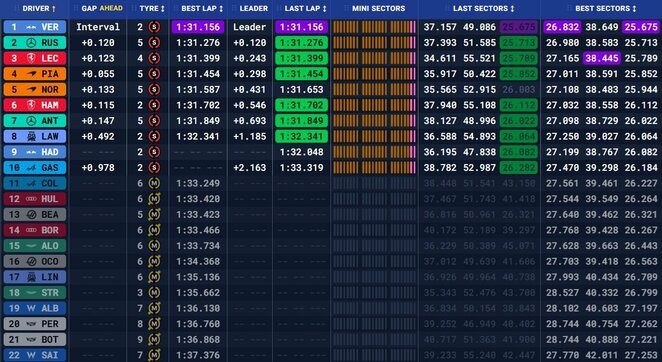This screenshot has height=362, width=662.
Task: Click the soft tyre icon in PIA's row
Action: point(154,74)
